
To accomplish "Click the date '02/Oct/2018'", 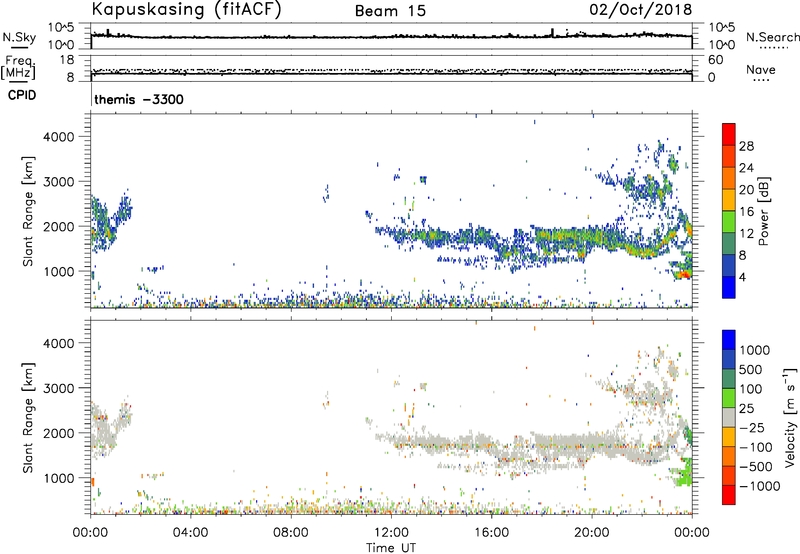I will 641,10.
